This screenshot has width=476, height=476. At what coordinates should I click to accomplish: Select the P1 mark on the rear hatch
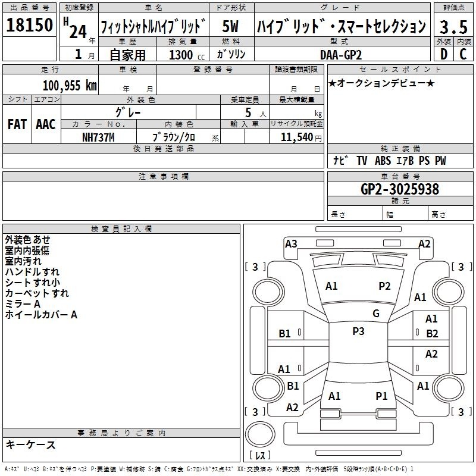381,396
